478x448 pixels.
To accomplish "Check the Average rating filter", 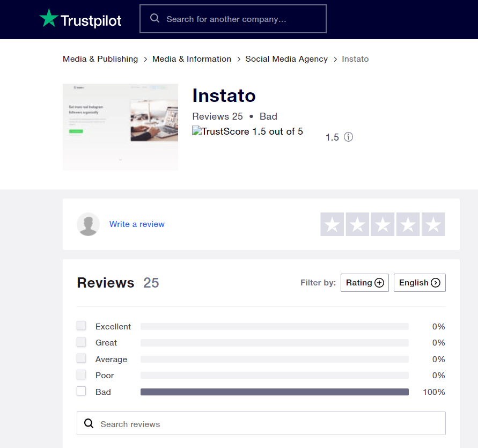I will (x=81, y=358).
